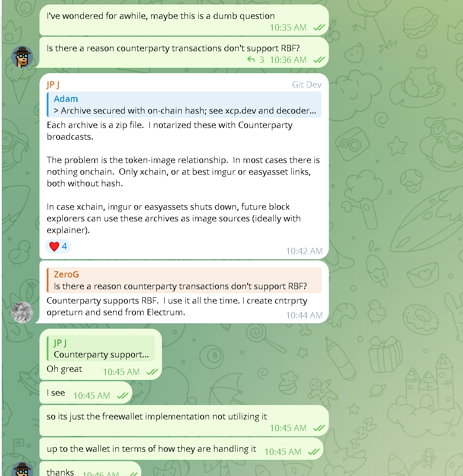The height and width of the screenshot is (476, 463).
Task: Click the 10:42 AM timestamp
Action: pos(304,251)
